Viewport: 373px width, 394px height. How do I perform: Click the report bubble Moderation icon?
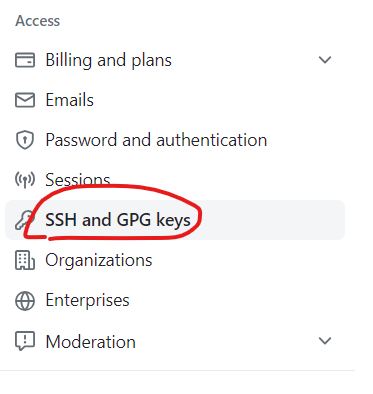tap(25, 341)
